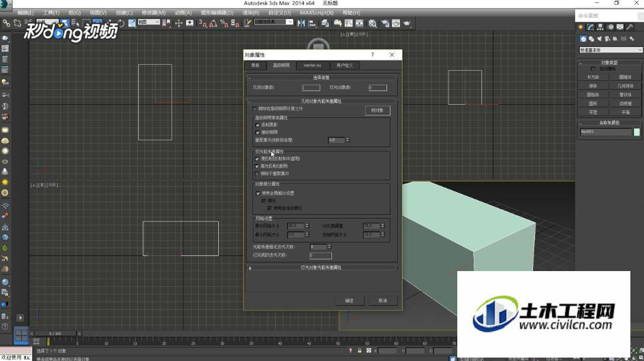The height and width of the screenshot is (361, 644).
Task: Switch to the Motion command panel tab
Action: [x=611, y=27]
